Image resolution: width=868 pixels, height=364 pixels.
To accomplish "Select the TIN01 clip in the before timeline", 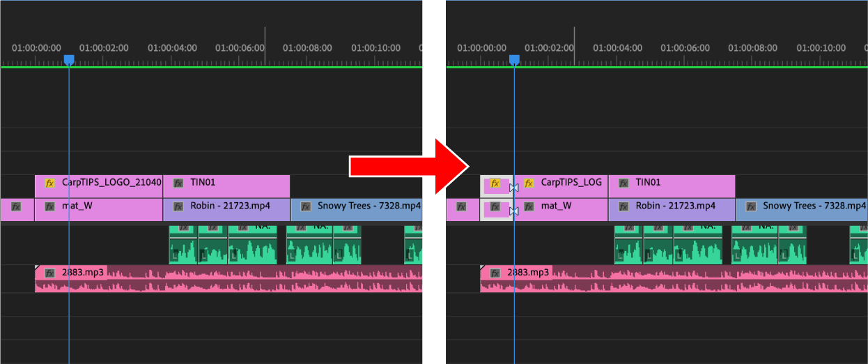I will tap(226, 186).
